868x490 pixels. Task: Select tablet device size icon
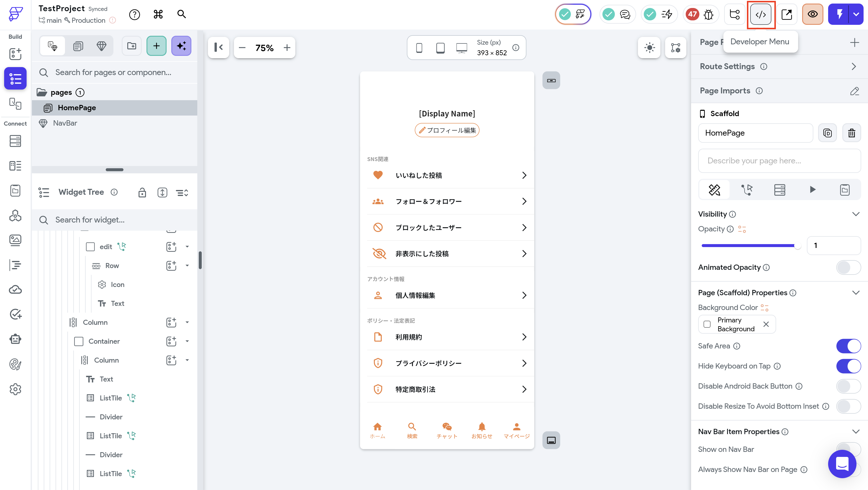pos(440,48)
